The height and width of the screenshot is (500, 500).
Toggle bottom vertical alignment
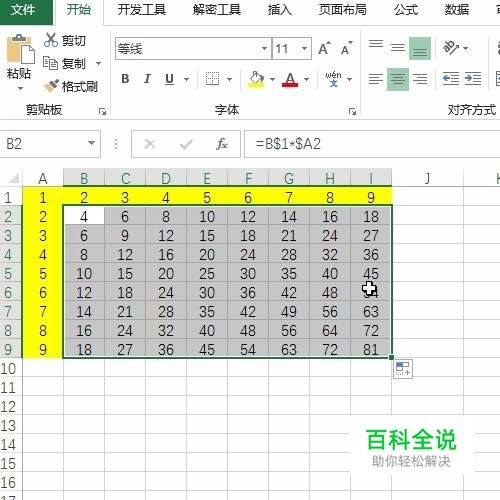click(x=420, y=48)
